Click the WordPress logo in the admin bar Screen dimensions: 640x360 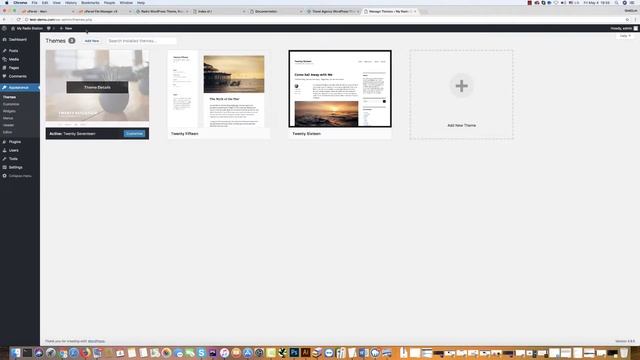coord(4,28)
